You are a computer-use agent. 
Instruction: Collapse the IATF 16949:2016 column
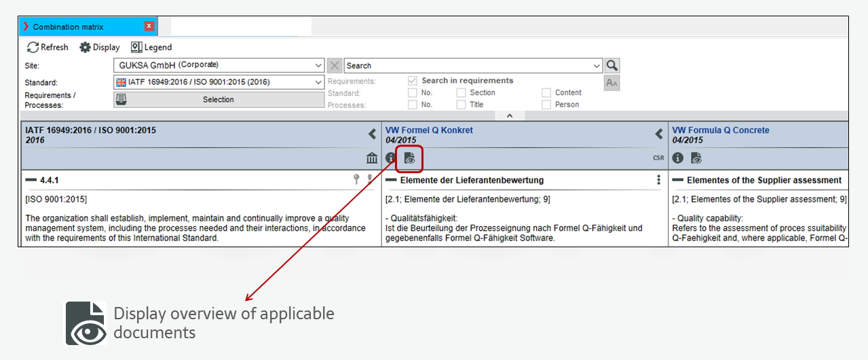pyautogui.click(x=372, y=134)
